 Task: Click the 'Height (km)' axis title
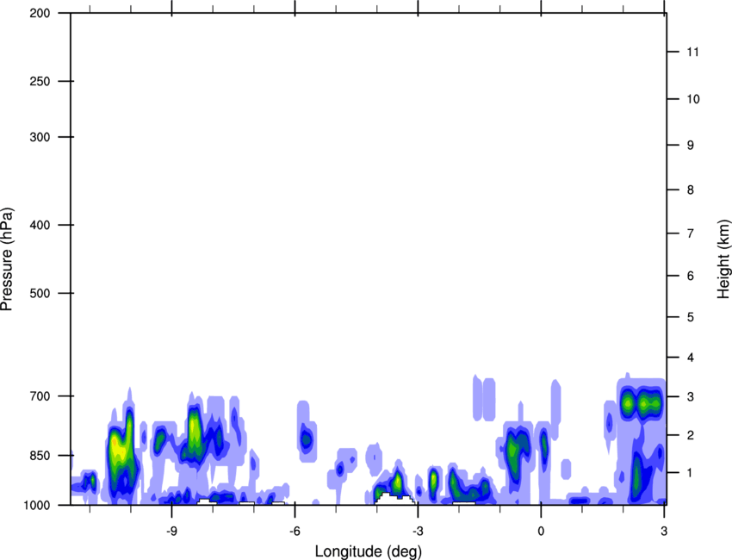[723, 258]
